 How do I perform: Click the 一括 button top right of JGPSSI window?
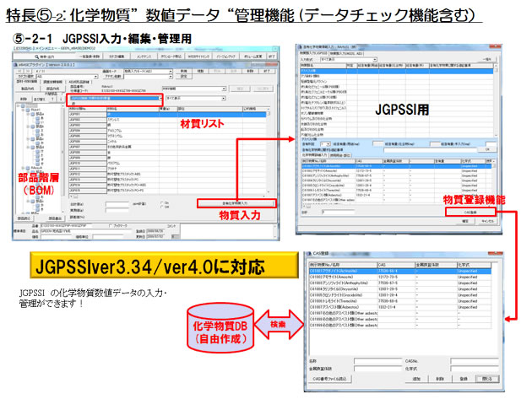coord(487,59)
